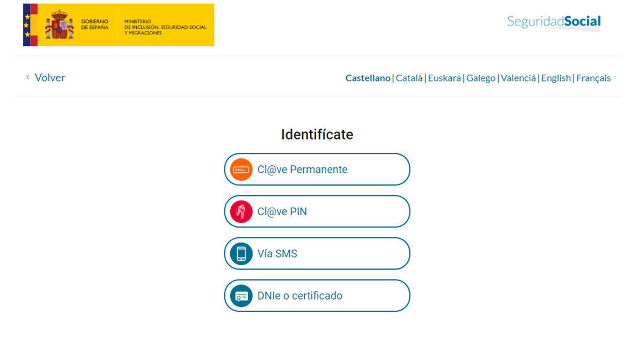Click the Gobierno de España coat of arms logo
Image resolution: width=644 pixels, height=351 pixels.
(x=61, y=24)
